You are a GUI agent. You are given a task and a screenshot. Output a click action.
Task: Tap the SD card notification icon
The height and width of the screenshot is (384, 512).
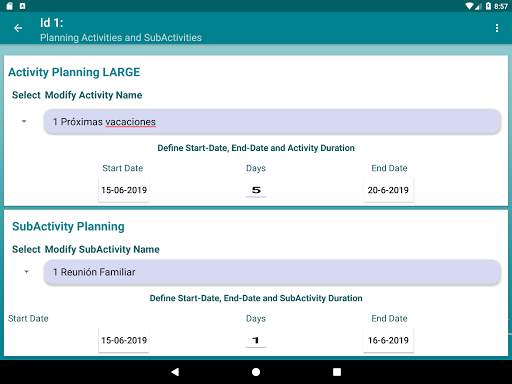tap(9, 6)
